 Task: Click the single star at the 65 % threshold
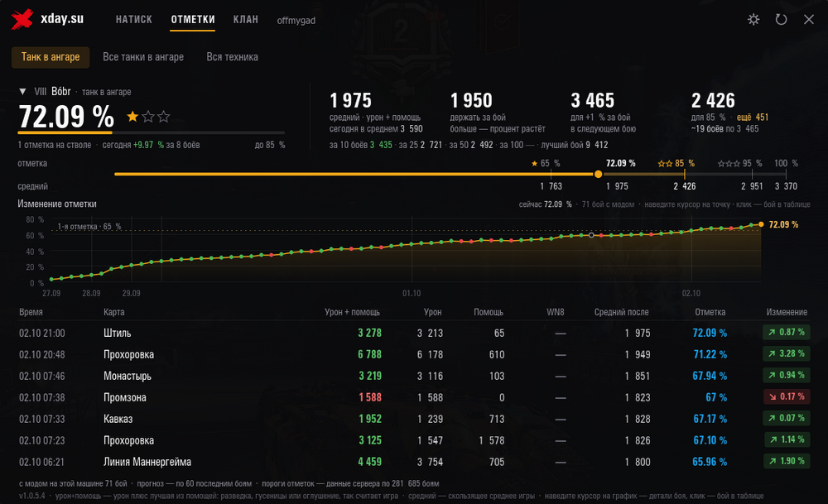click(534, 164)
